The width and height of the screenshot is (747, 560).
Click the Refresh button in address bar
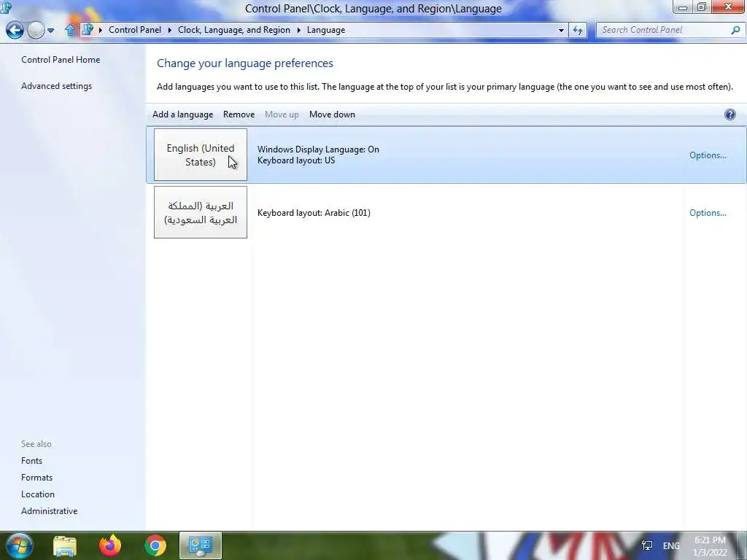578,30
